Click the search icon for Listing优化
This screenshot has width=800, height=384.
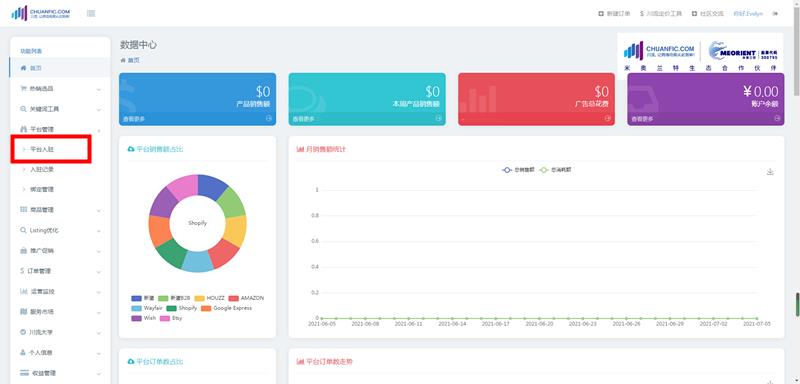23,231
